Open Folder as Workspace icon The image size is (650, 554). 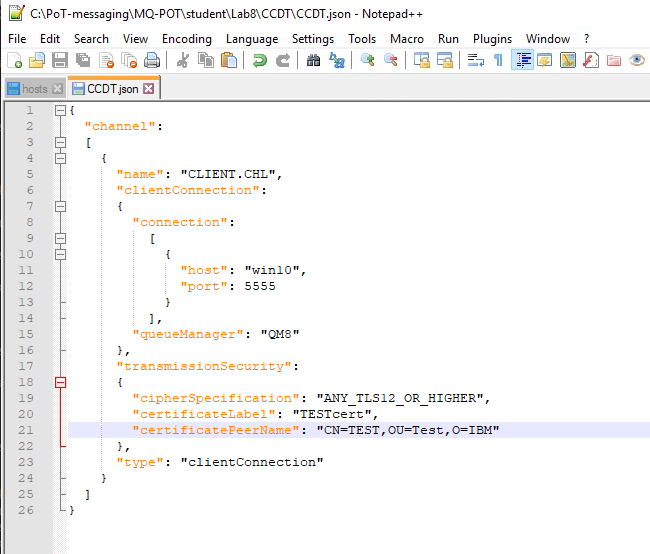(614, 61)
